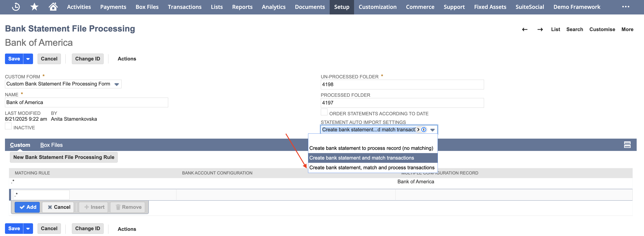Screen dimensions: 644x236
Task: Toggle the Inactive checkbox
Action: pos(8,126)
